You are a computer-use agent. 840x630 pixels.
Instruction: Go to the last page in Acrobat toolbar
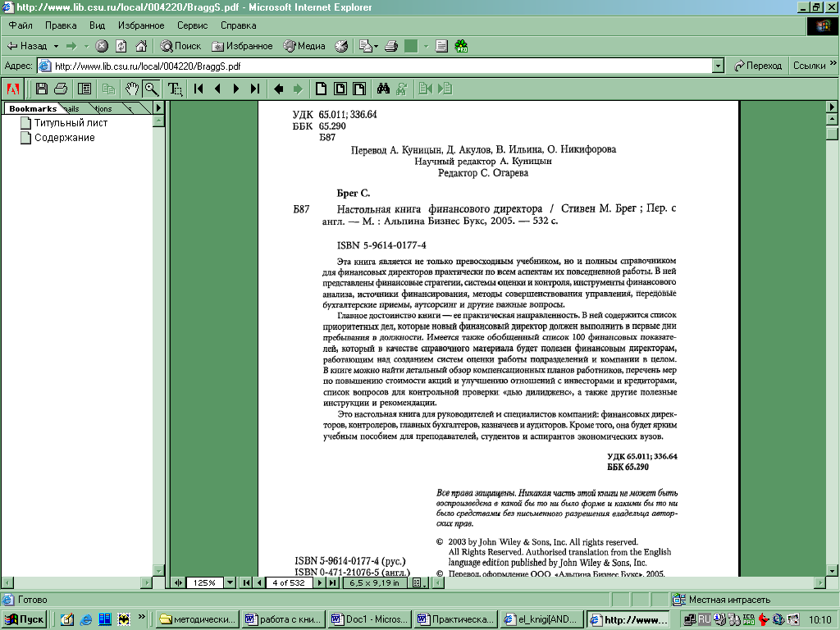click(x=255, y=89)
